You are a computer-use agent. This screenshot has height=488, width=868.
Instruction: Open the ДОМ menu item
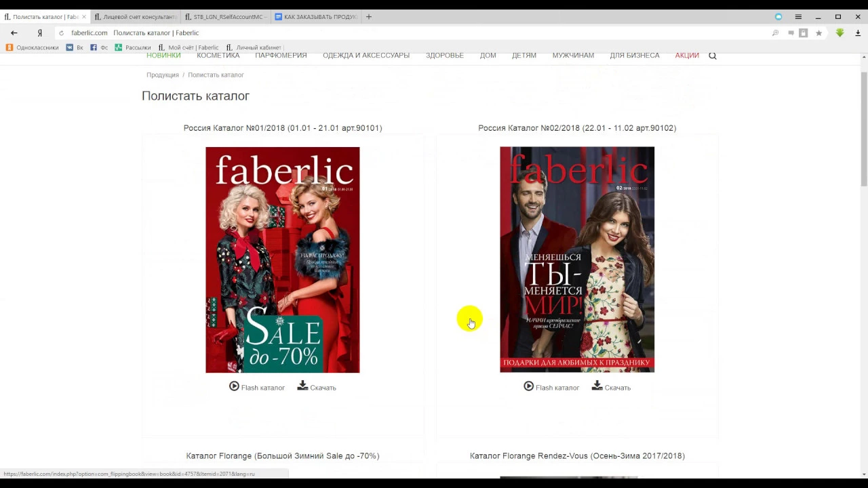[488, 56]
